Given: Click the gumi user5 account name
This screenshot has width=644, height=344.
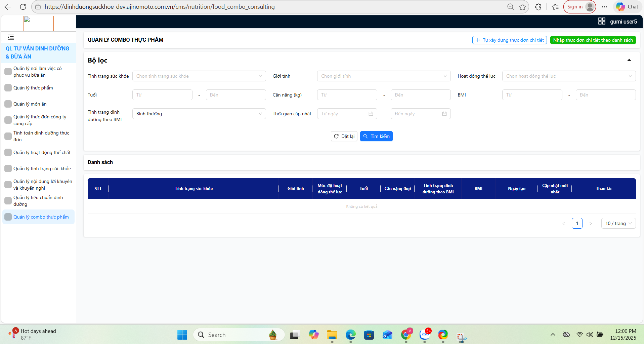Looking at the screenshot, I should click(623, 22).
